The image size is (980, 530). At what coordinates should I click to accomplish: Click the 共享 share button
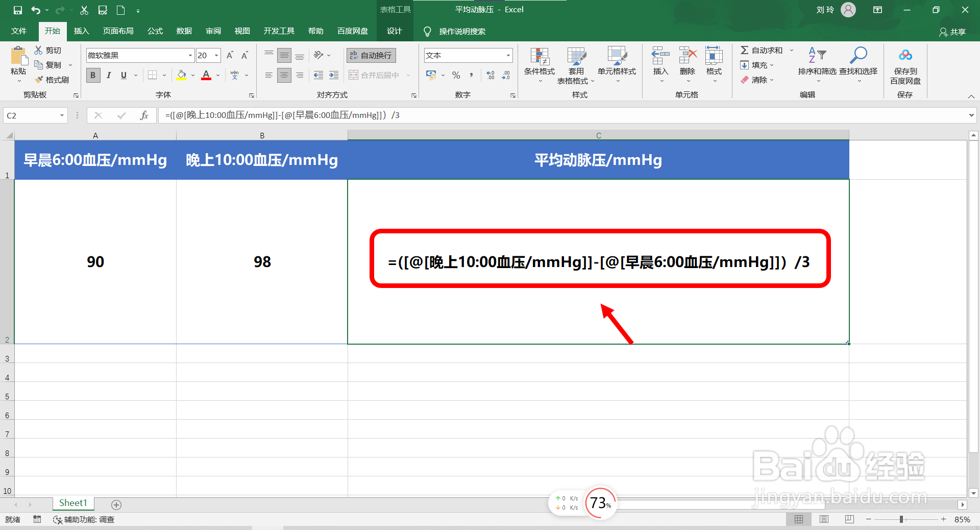coord(953,32)
